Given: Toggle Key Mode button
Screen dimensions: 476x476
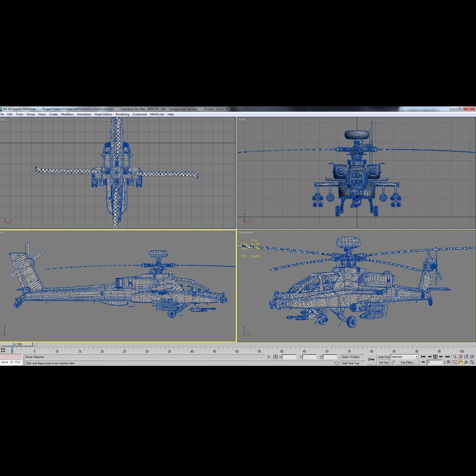Looking at the screenshot, I should tap(423, 362).
